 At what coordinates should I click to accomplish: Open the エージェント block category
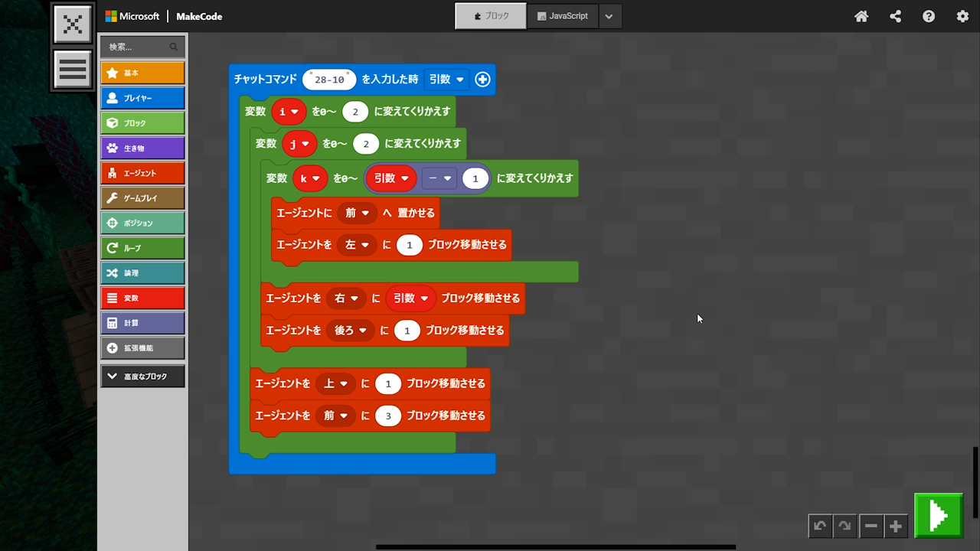coord(142,173)
